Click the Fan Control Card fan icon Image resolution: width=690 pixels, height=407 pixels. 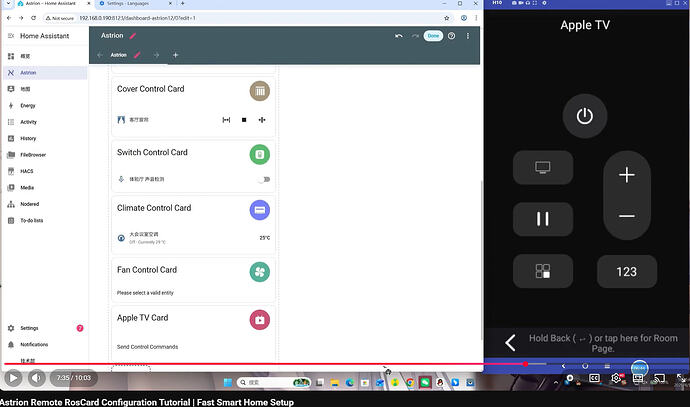point(260,272)
